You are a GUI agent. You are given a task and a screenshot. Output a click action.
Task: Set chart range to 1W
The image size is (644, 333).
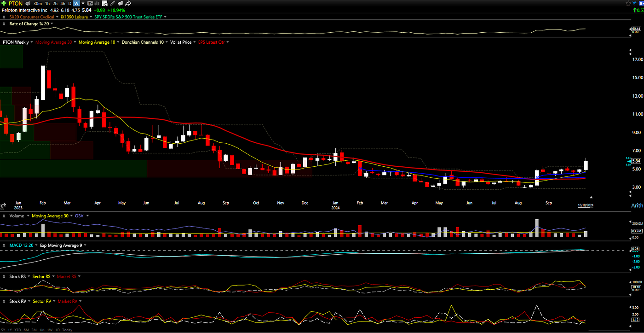pos(50,330)
